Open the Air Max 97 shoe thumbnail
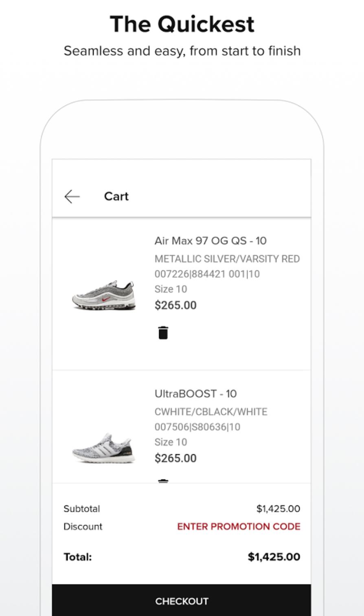This screenshot has height=616, width=364. click(x=104, y=295)
